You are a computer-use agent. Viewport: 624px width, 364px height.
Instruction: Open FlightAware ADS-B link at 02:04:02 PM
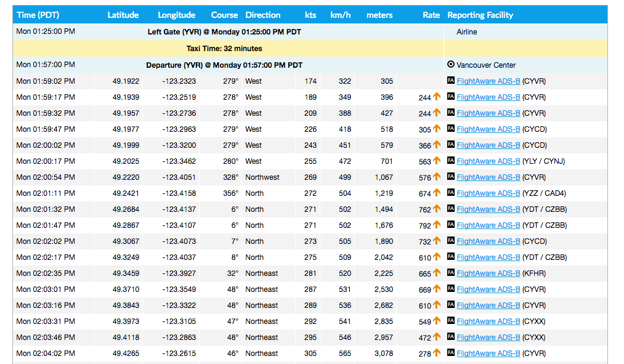click(488, 354)
